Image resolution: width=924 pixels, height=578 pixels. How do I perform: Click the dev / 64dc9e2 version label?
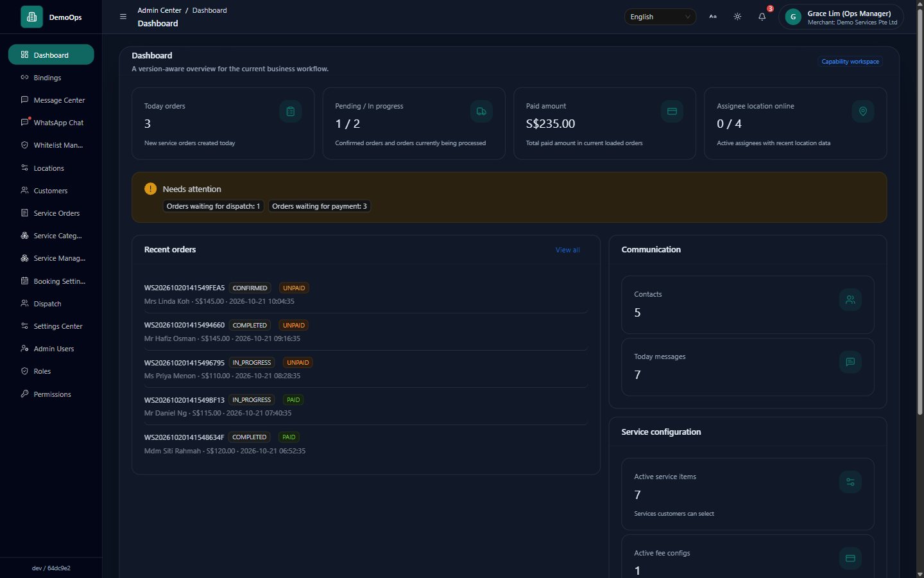point(51,568)
